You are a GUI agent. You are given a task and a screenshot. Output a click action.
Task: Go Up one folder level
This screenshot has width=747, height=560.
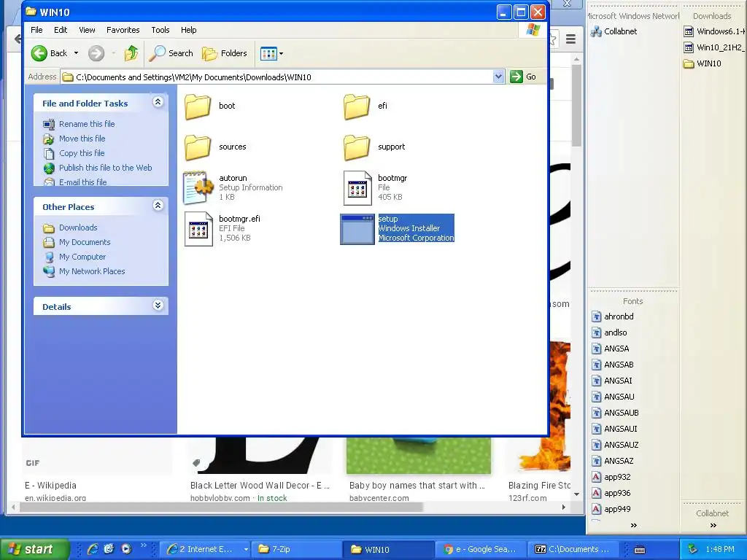pyautogui.click(x=131, y=53)
